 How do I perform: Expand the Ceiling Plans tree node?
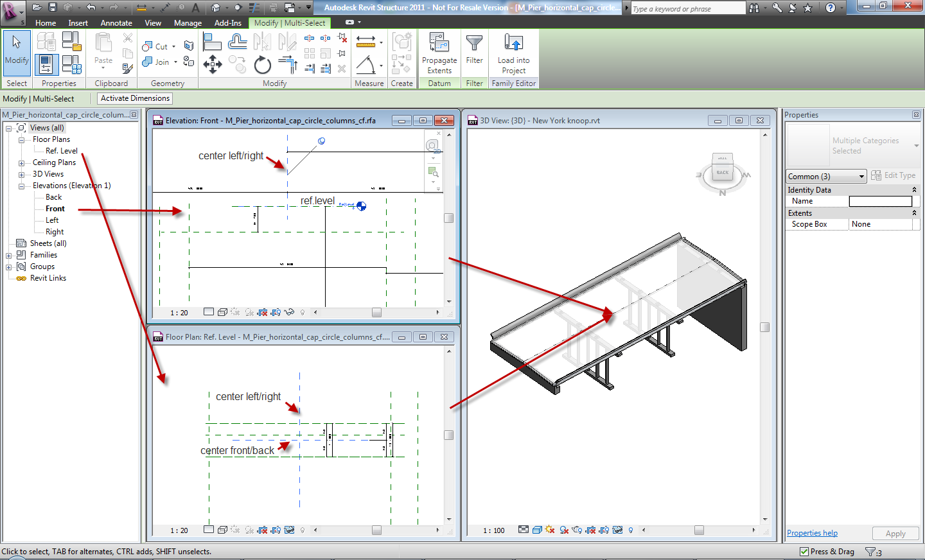(x=21, y=162)
